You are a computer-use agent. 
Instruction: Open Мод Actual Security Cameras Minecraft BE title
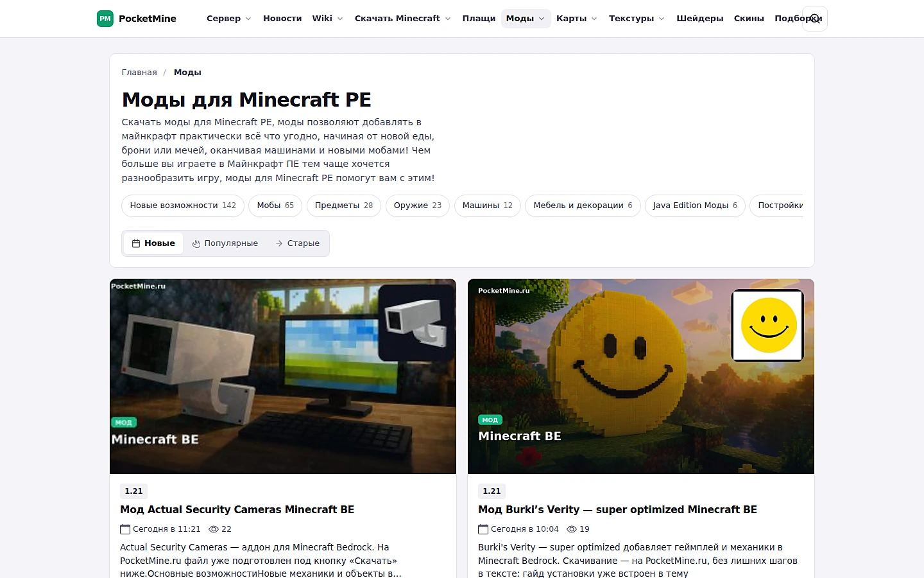tap(237, 509)
